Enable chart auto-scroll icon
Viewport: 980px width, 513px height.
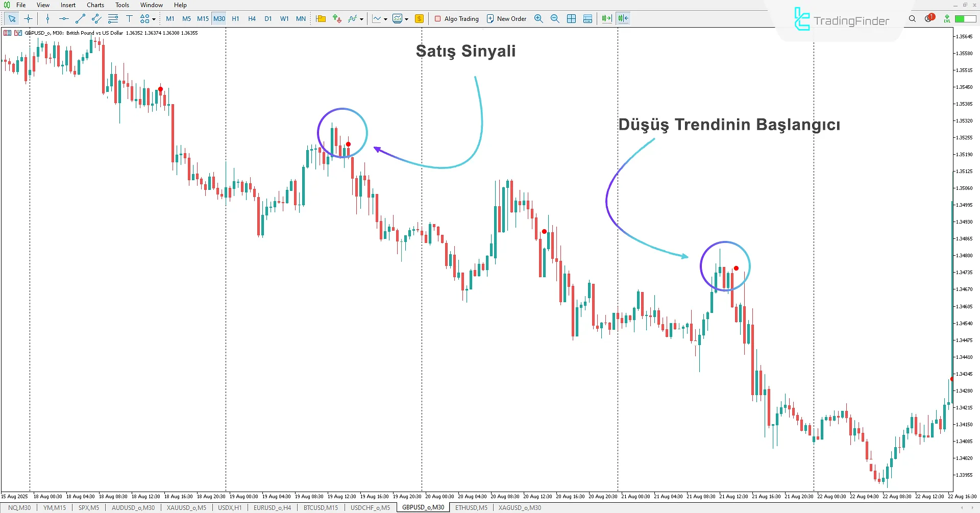[606, 18]
